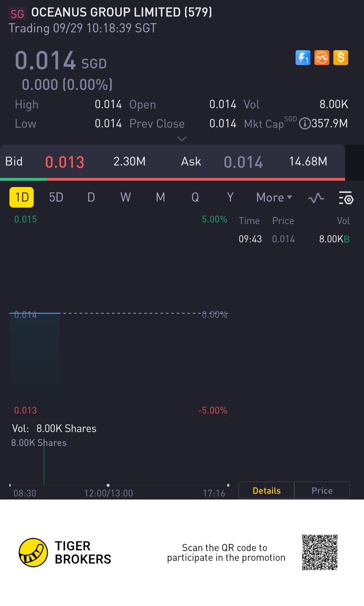This screenshot has height=606, width=364.
Task: Show the Details trade list
Action: click(266, 490)
